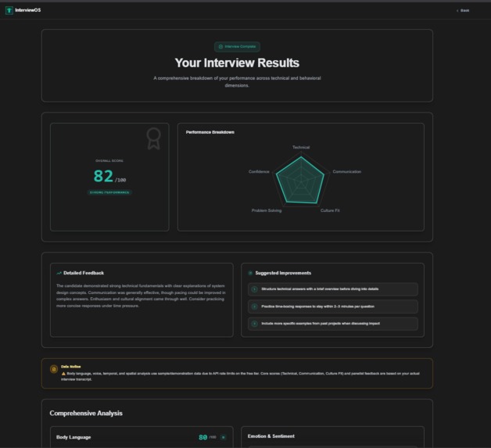Click the award ribbon icon
The image size is (491, 448).
click(x=154, y=138)
